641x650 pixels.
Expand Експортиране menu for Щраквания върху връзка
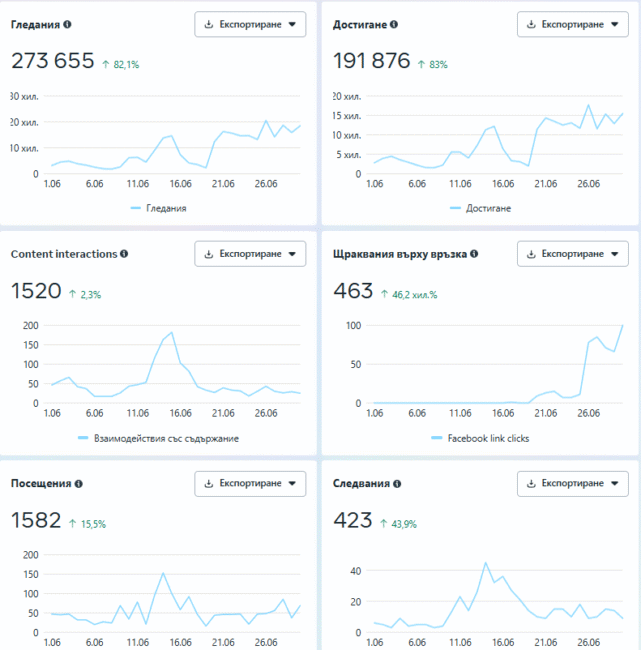[572, 254]
